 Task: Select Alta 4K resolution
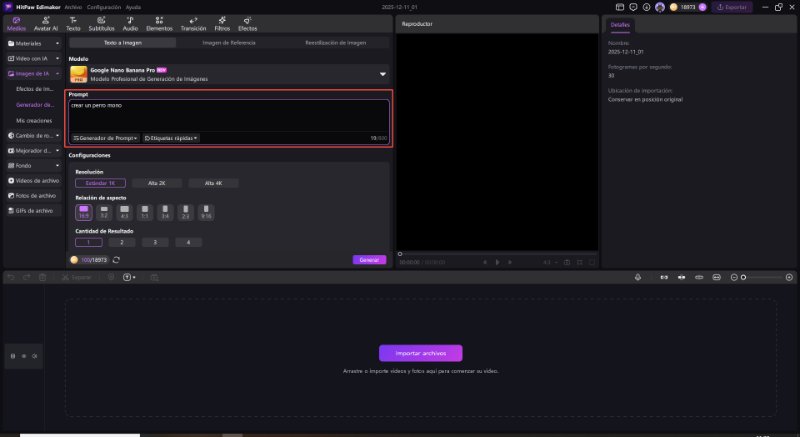[213, 183]
